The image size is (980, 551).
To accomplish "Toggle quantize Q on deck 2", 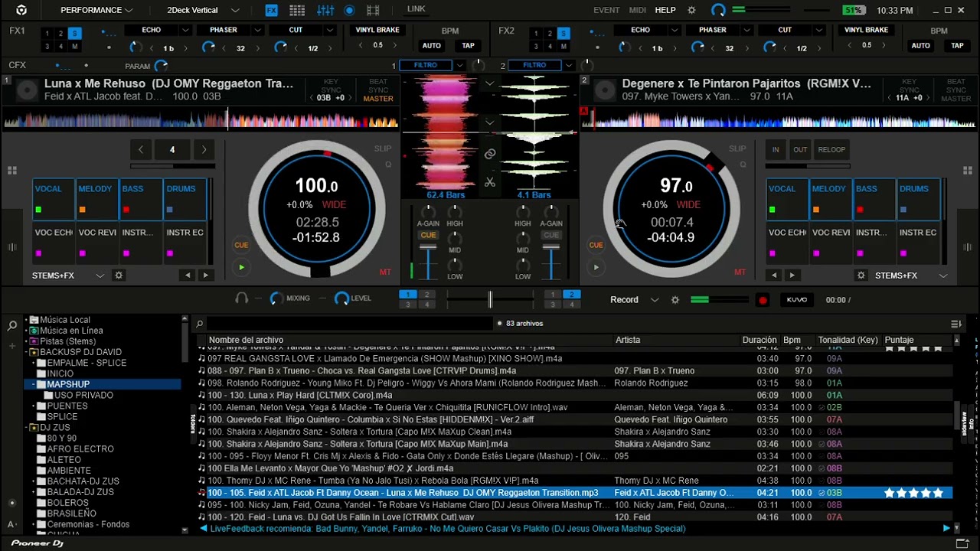I will pyautogui.click(x=742, y=165).
